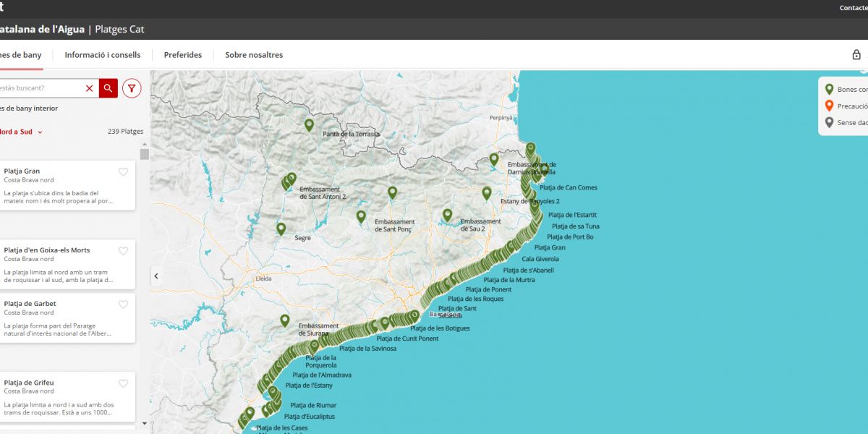
Task: Click the grey Sense dades legend entry
Action: [847, 122]
